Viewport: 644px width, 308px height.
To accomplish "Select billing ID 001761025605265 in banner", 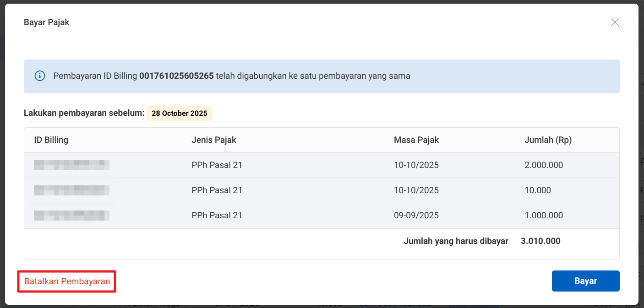I will 176,76.
